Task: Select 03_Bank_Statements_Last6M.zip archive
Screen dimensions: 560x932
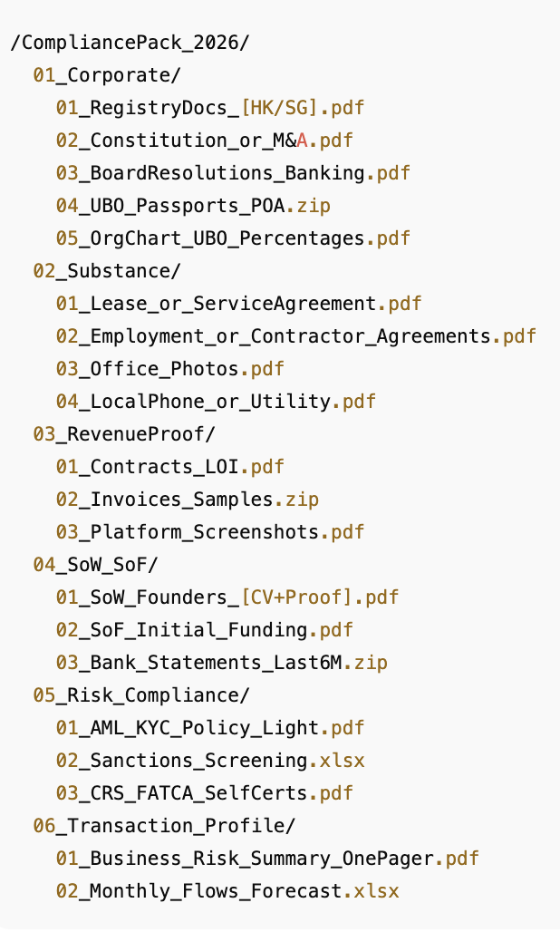Action: coord(222,663)
